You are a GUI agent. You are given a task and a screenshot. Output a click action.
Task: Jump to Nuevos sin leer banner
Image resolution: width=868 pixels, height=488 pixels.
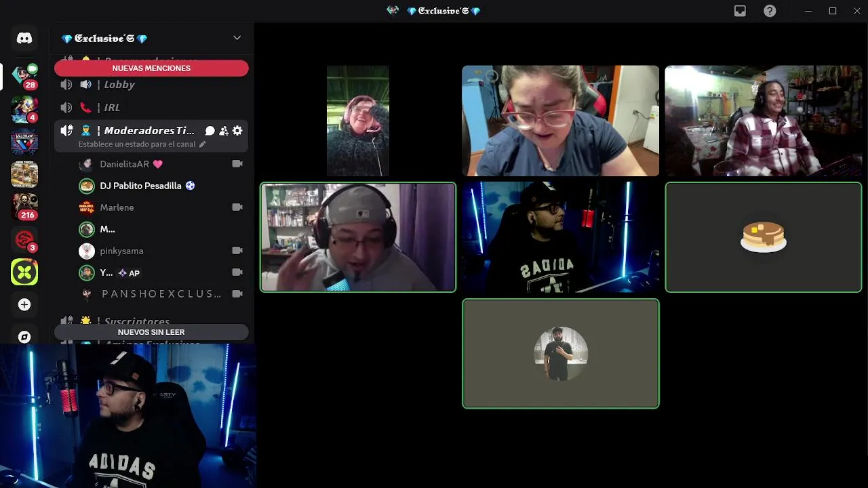(x=151, y=332)
